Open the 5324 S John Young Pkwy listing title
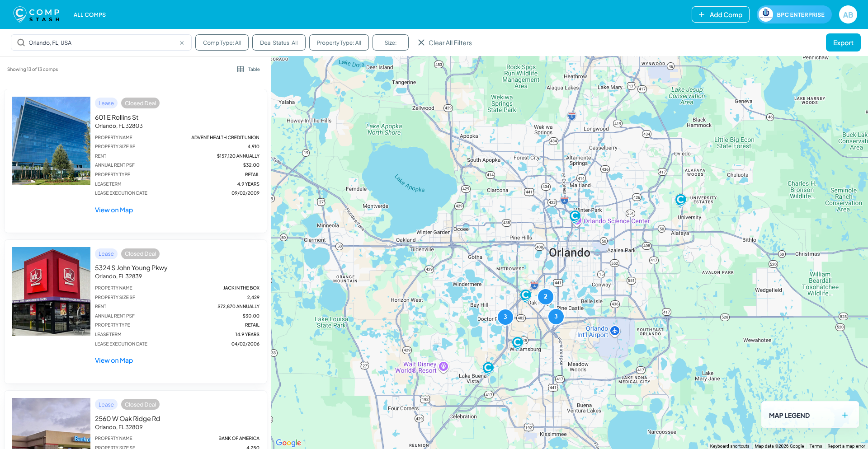This screenshot has height=449, width=868. 131,268
